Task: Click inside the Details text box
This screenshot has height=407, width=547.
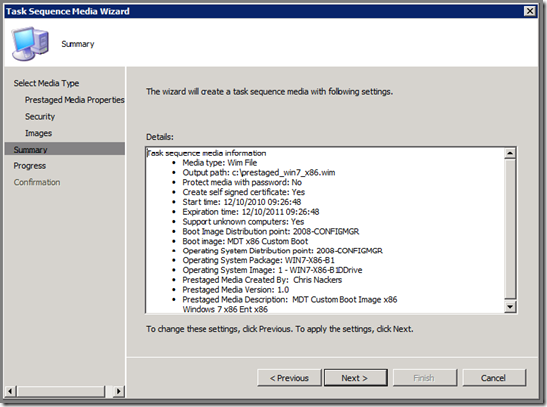Action: pyautogui.click(x=325, y=230)
